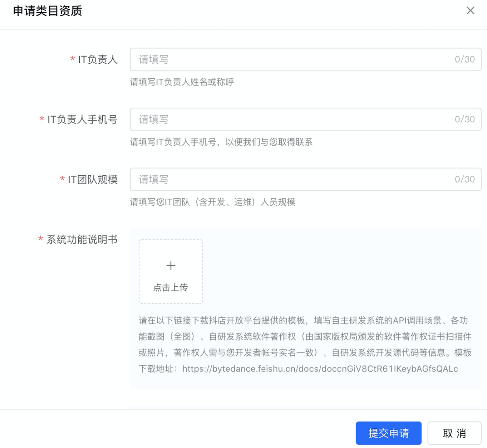The image size is (487, 448).
Task: Click the 系统功能说明书 field label
Action: tap(82, 239)
